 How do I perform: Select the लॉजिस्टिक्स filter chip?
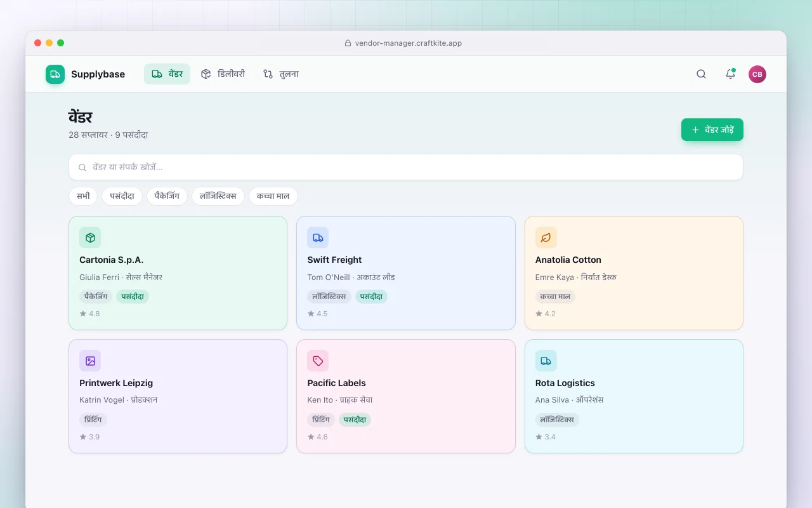pos(218,196)
